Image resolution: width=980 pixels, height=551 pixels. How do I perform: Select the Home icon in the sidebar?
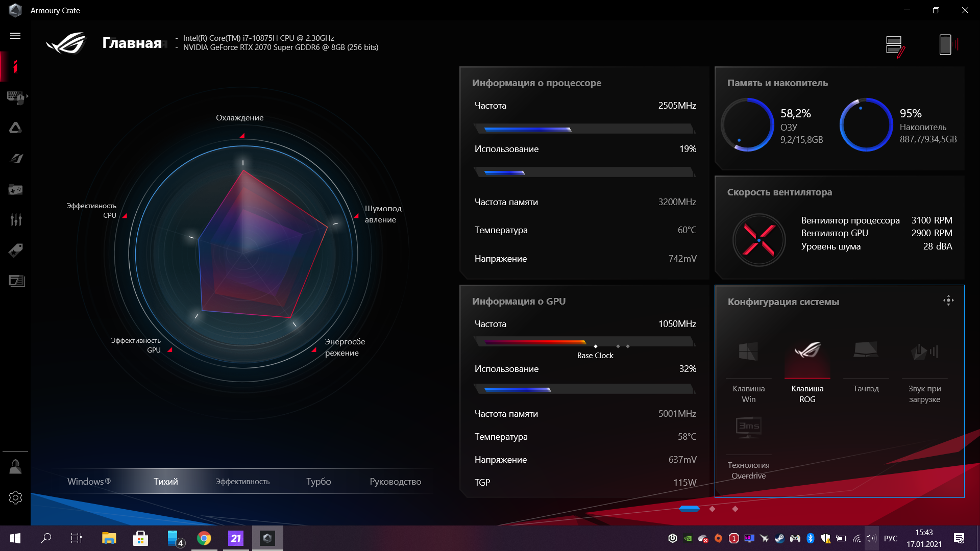[15, 66]
